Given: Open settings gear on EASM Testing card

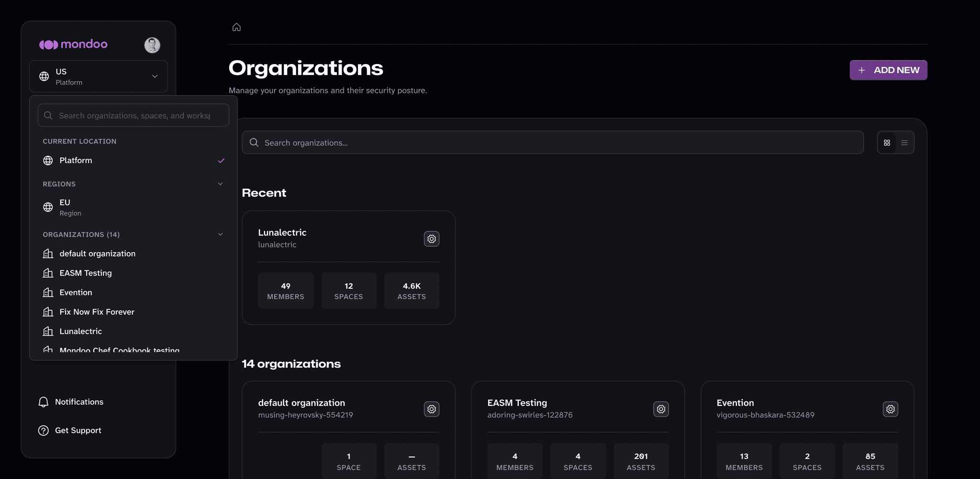Looking at the screenshot, I should 661,409.
